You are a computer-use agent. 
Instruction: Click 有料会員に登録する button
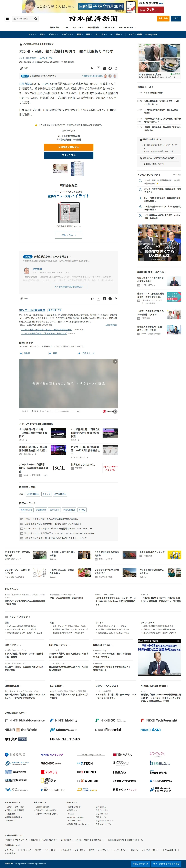(69, 147)
